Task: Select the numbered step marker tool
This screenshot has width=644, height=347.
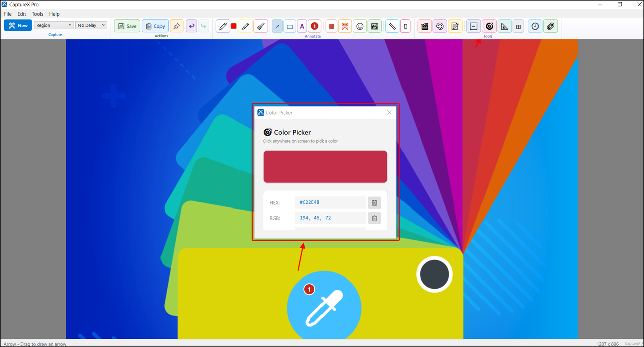Action: coord(314,26)
